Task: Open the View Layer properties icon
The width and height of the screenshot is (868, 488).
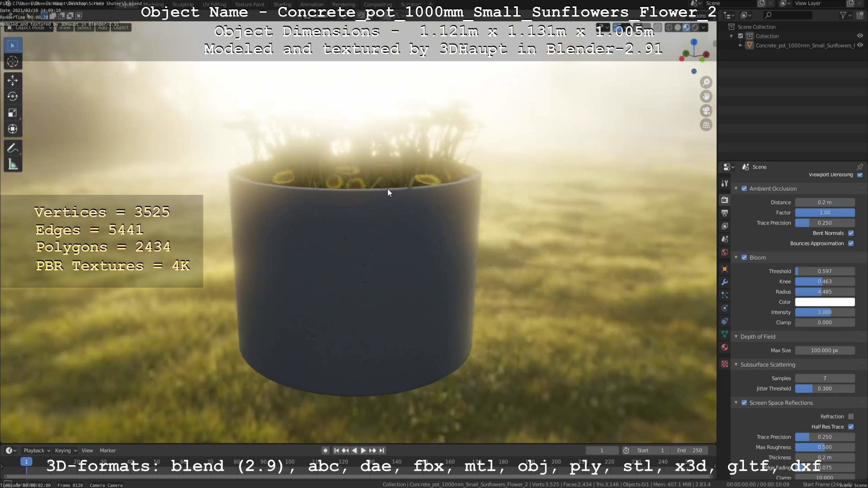Action: click(x=725, y=226)
